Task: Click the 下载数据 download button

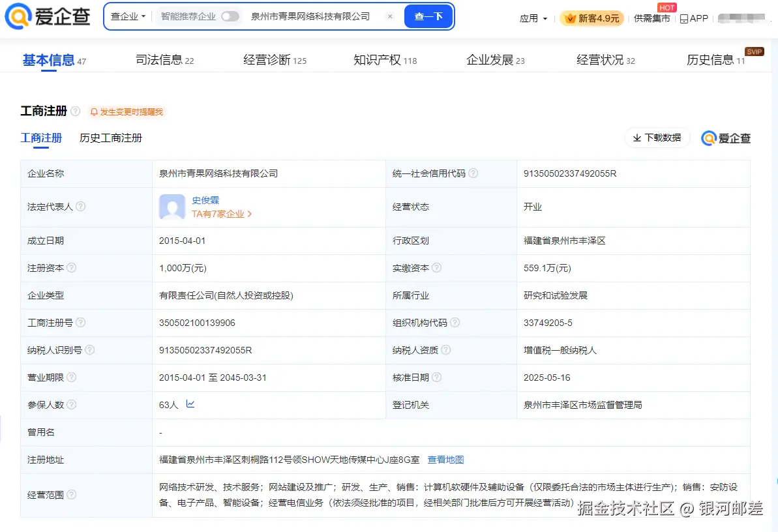Action: (657, 138)
